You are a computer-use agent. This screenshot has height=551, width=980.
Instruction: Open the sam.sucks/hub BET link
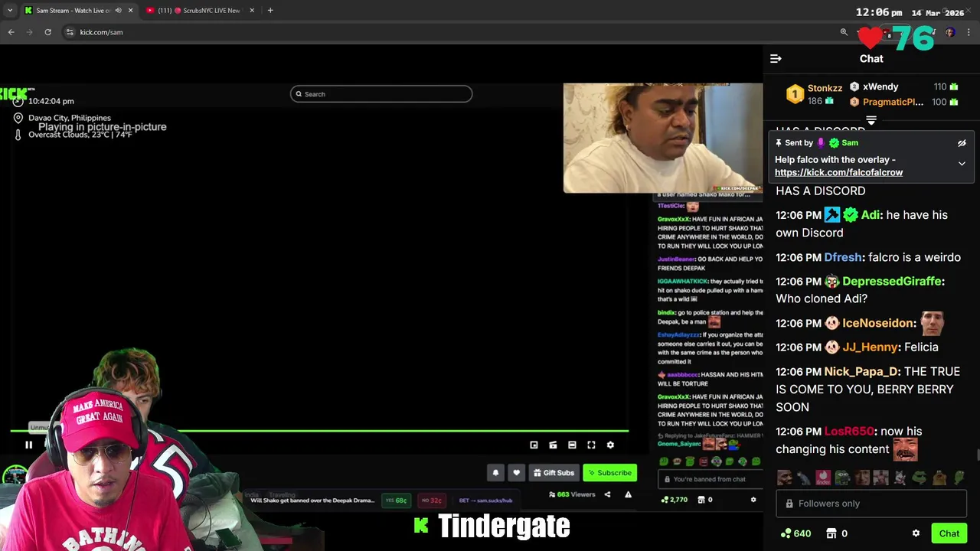(x=486, y=500)
